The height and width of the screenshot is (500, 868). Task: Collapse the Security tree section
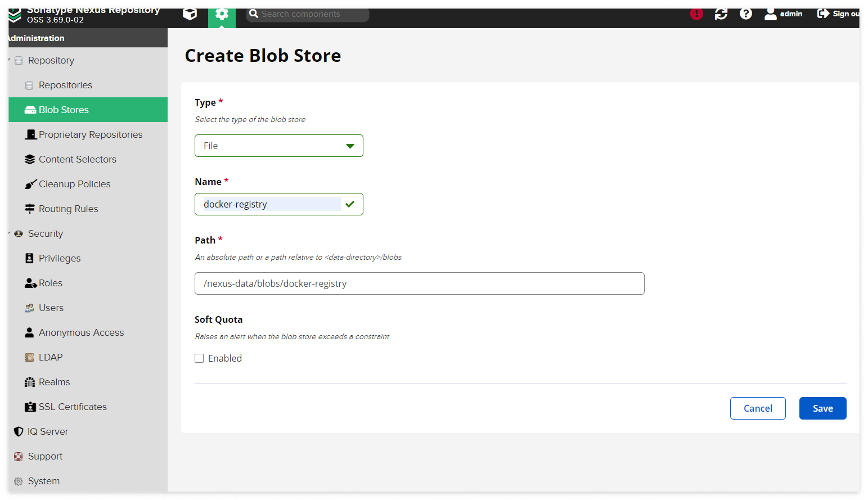[x=10, y=233]
